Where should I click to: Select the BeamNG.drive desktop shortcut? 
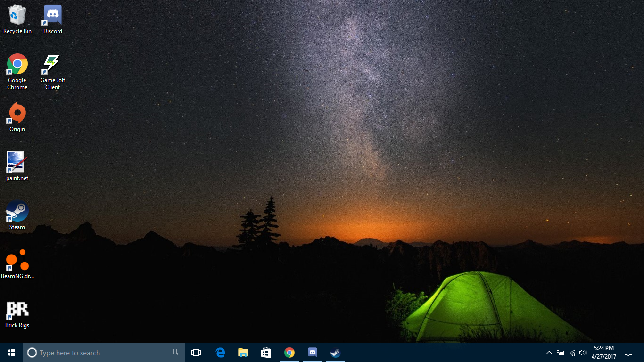coord(17,264)
